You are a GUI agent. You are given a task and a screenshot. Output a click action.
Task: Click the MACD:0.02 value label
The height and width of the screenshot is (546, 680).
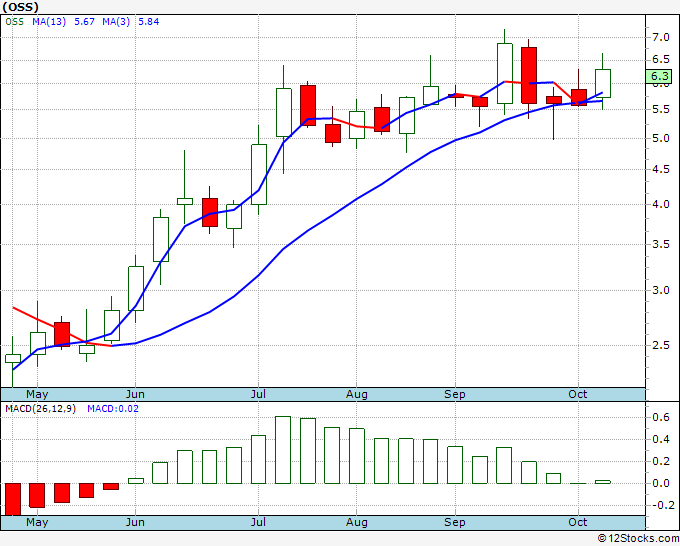point(113,409)
